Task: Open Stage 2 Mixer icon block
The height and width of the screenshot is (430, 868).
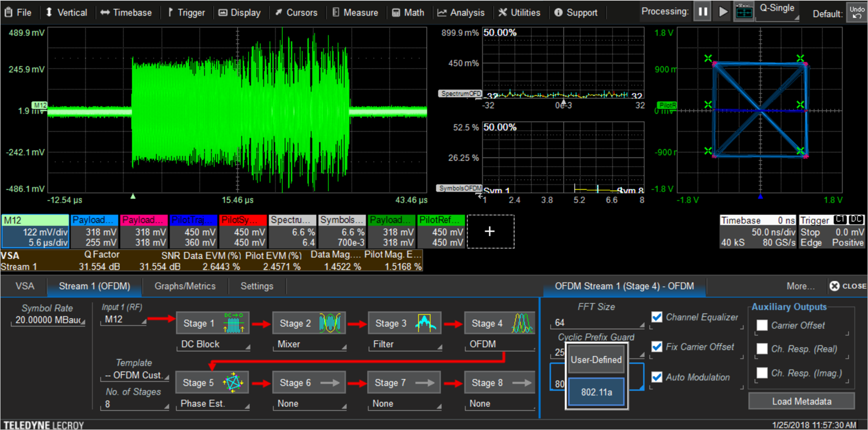Action: point(309,323)
